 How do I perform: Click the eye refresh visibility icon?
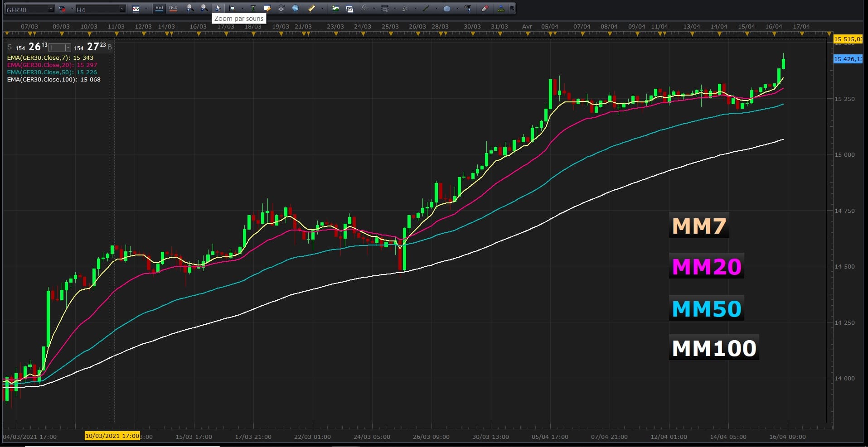pos(281,8)
